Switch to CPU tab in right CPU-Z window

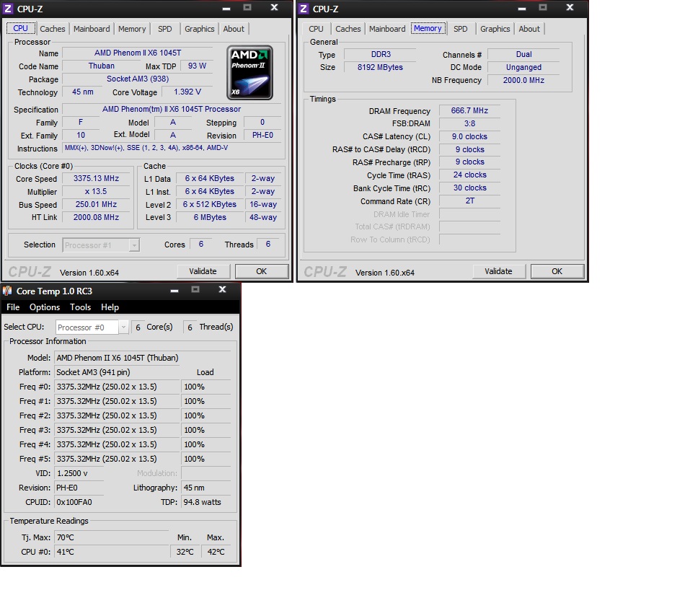[x=316, y=29]
